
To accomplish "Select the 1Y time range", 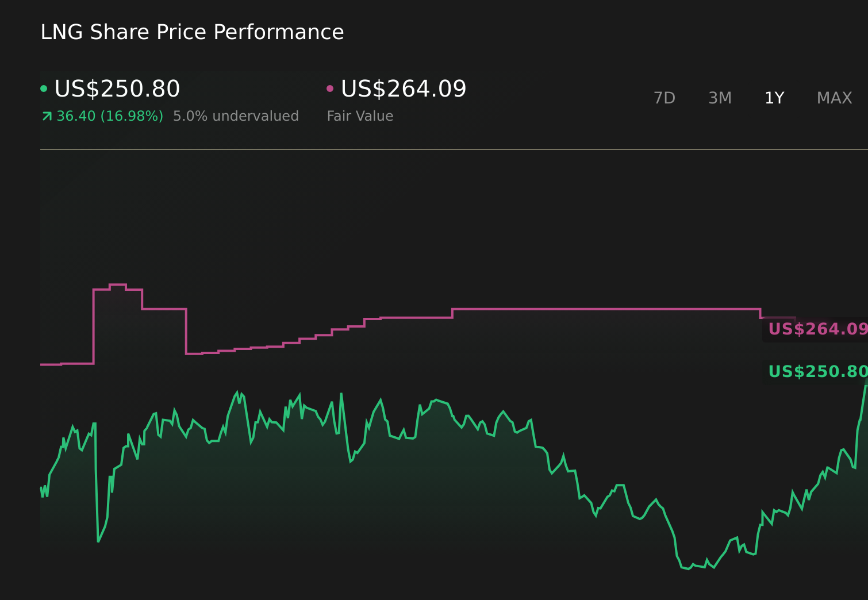I will [774, 98].
